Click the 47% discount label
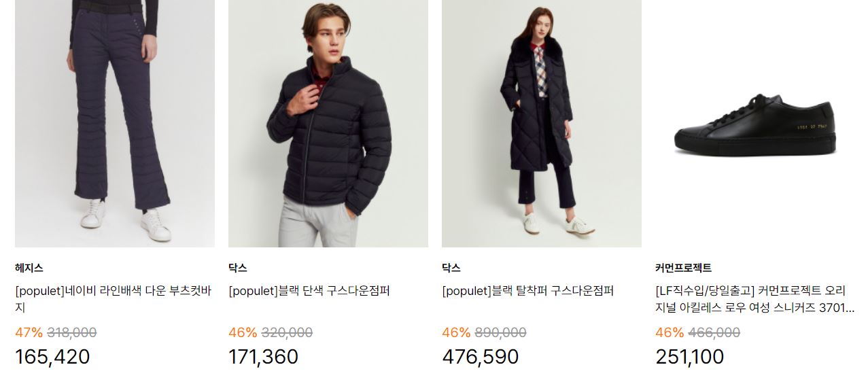 [29, 332]
